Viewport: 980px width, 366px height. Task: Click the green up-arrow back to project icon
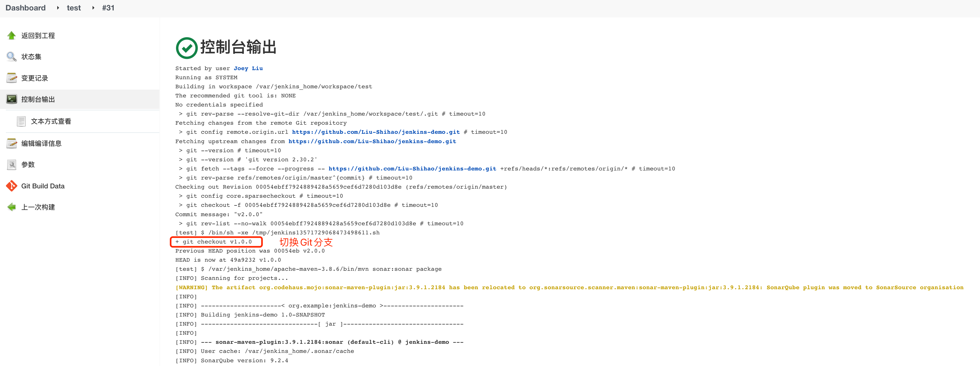[x=12, y=35]
